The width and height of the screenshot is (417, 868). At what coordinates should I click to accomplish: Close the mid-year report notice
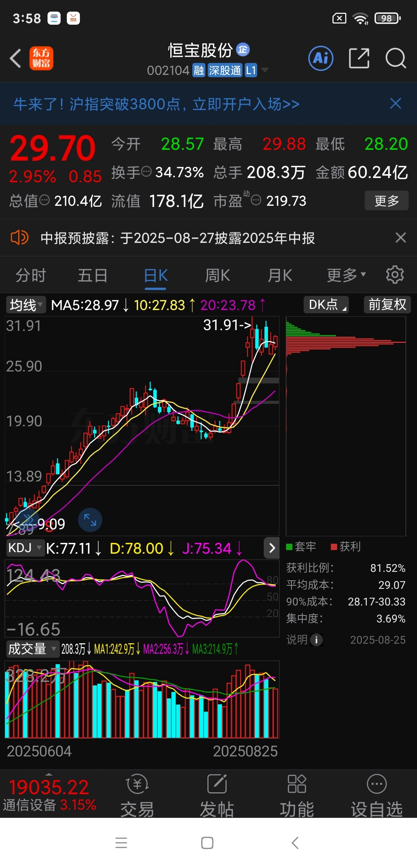tap(400, 237)
